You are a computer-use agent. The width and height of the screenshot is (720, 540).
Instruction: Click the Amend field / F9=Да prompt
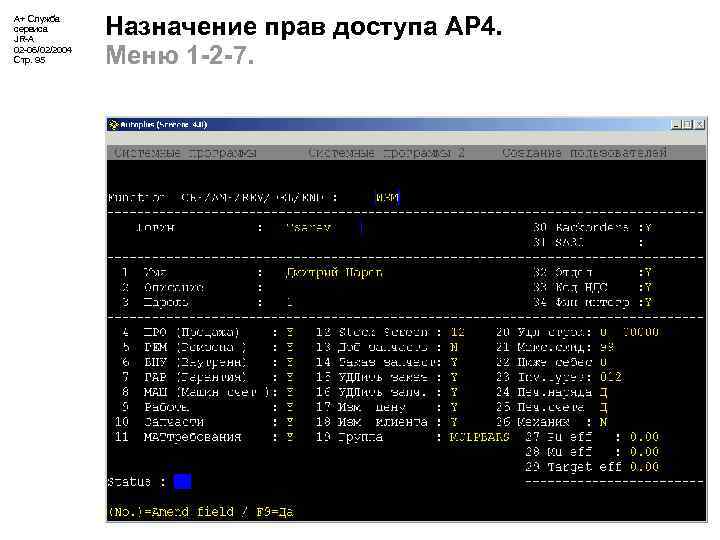[x=201, y=512]
